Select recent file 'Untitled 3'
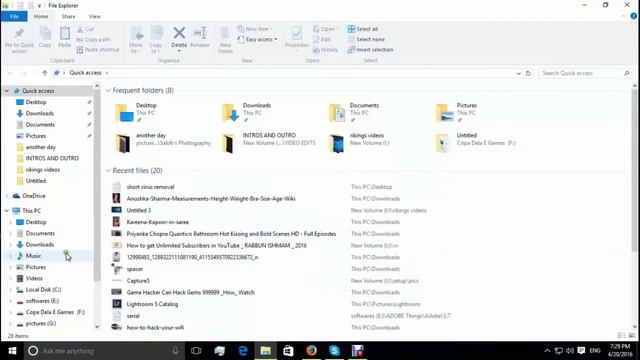This screenshot has width=640, height=360. pos(138,210)
